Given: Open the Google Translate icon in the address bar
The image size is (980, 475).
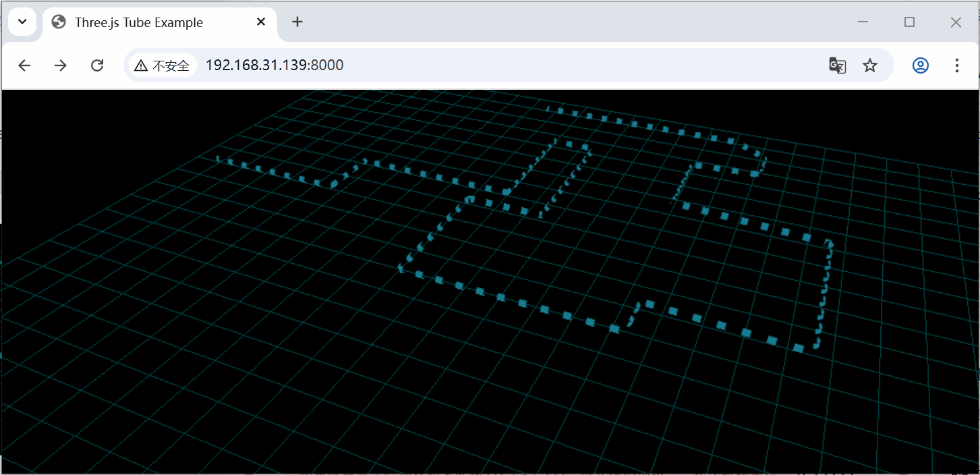Looking at the screenshot, I should 837,65.
